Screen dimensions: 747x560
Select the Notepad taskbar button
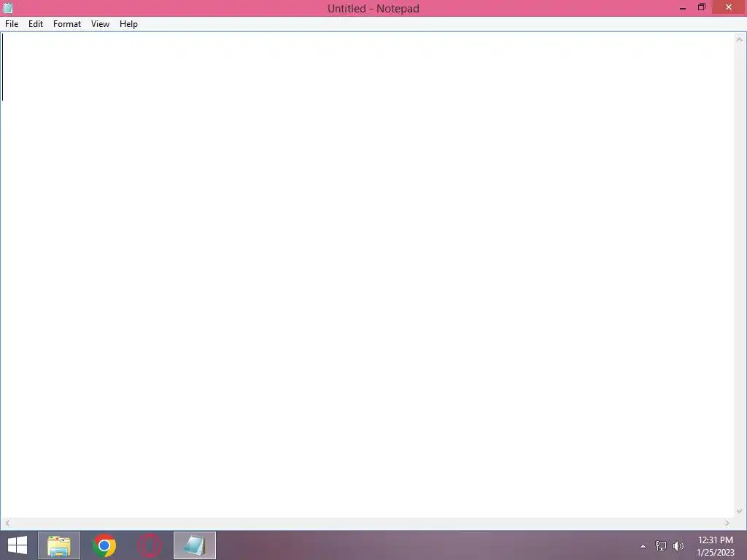[194, 545]
